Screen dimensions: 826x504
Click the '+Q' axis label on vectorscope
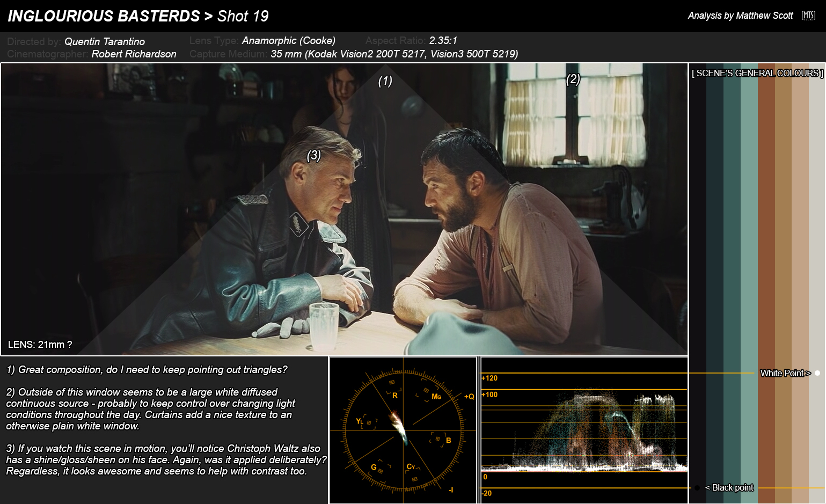(x=469, y=397)
